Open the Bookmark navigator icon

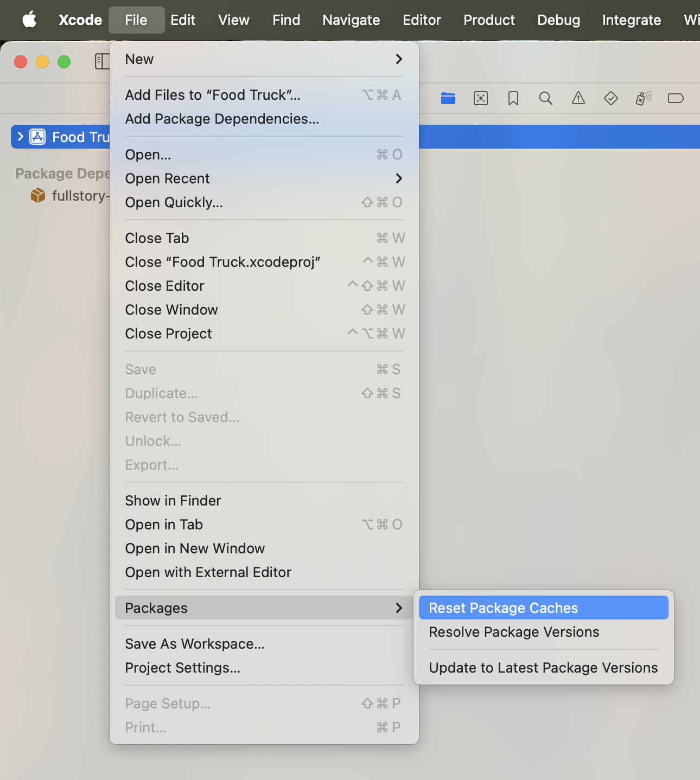pos(513,98)
